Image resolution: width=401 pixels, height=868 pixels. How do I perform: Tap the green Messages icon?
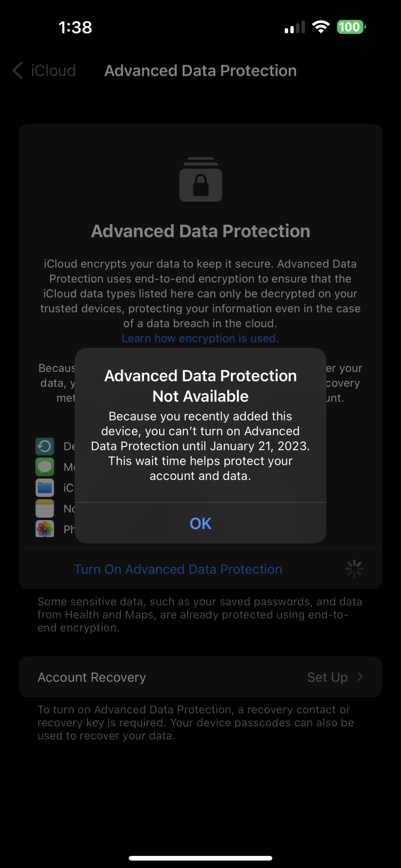(x=45, y=467)
